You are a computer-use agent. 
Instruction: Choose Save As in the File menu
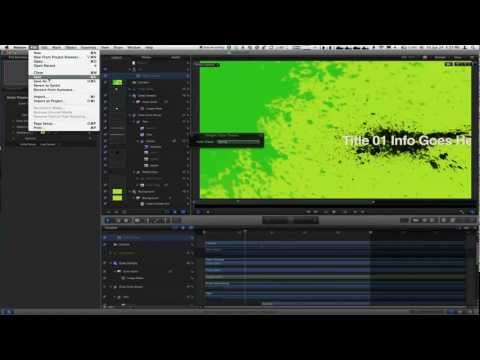[x=64, y=81]
